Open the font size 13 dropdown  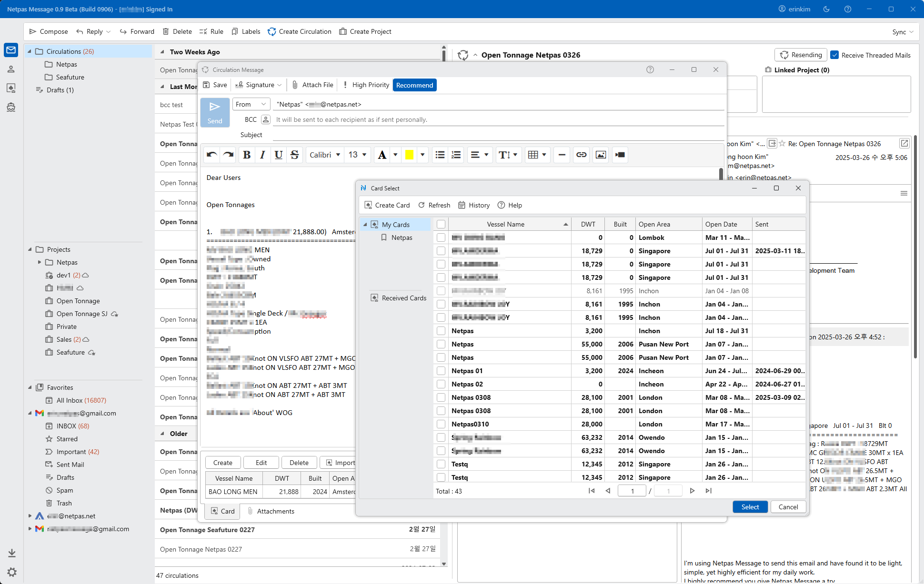tap(358, 155)
